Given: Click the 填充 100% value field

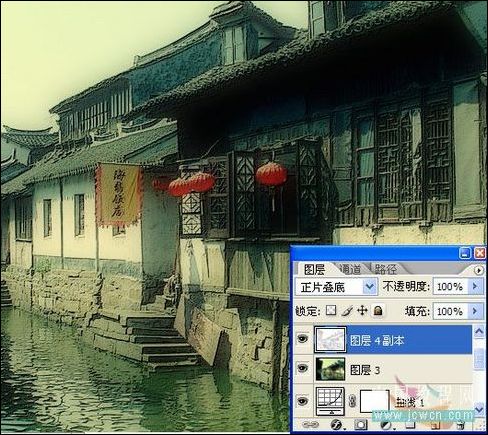Looking at the screenshot, I should coord(450,311).
